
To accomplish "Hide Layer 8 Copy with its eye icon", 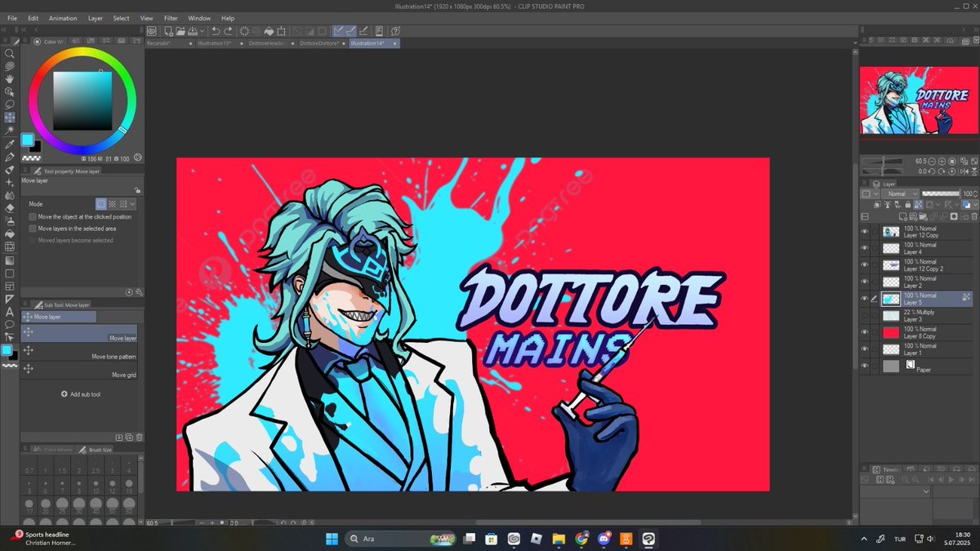I will 865,332.
